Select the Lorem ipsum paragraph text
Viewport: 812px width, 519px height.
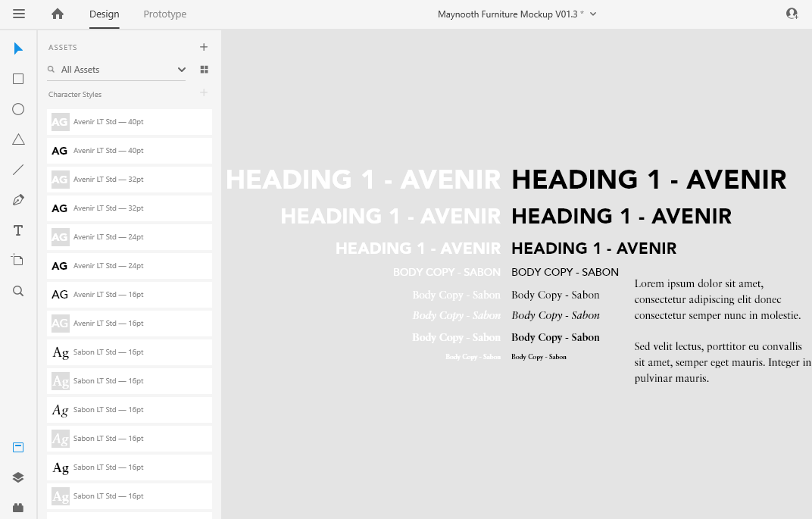point(723,331)
